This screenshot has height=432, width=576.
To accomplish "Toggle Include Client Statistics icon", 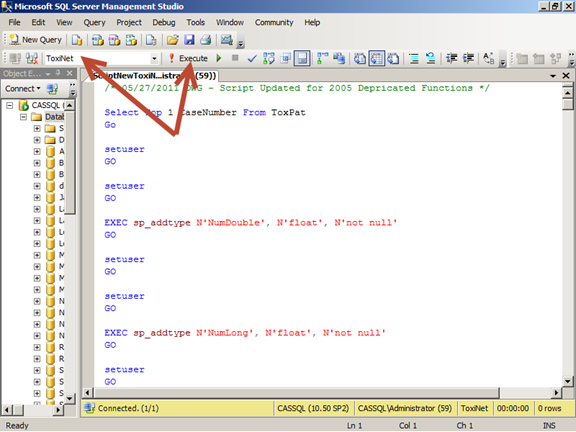I will click(x=339, y=58).
